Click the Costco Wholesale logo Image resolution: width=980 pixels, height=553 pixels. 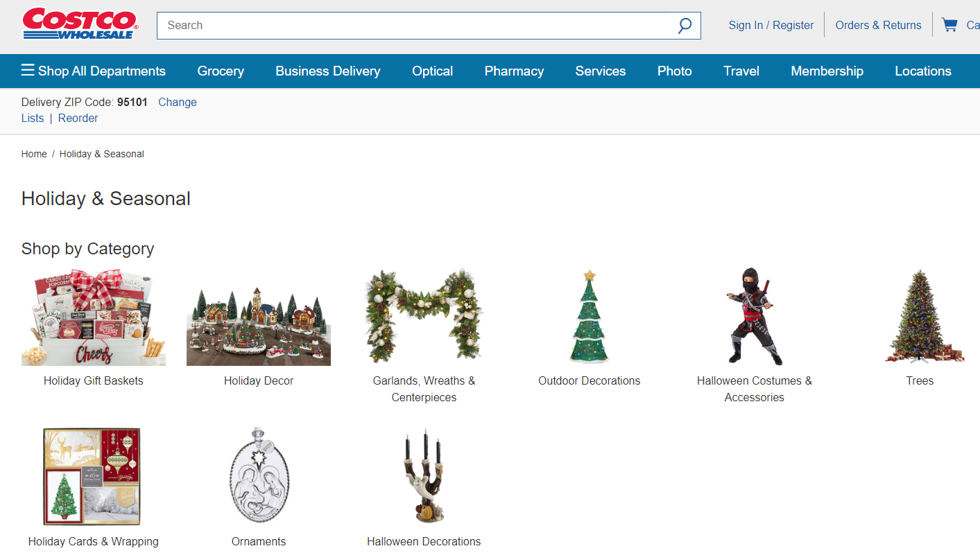[x=80, y=24]
